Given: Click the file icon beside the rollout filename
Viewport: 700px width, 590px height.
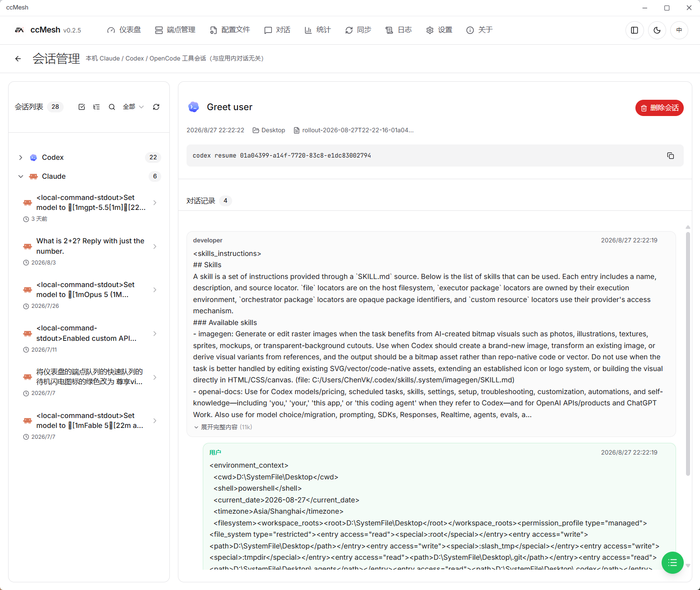Looking at the screenshot, I should coord(297,130).
